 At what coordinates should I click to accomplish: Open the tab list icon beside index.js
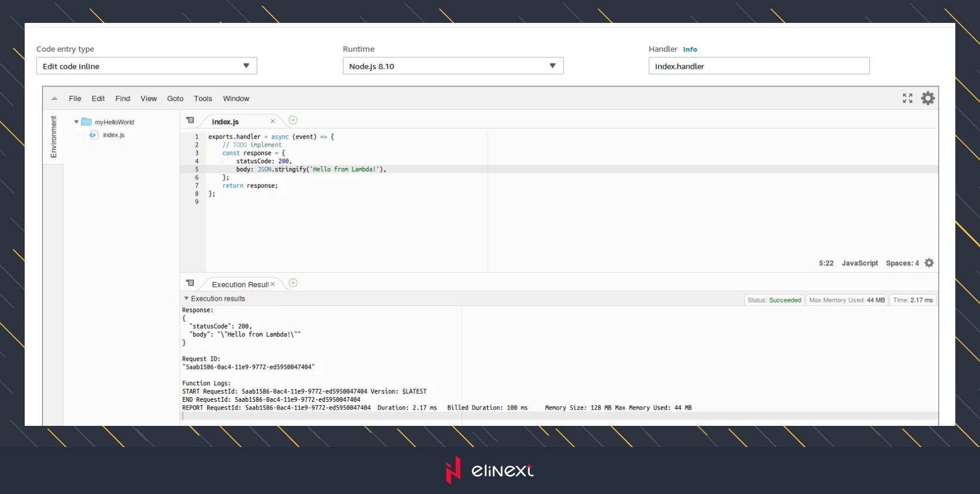point(190,120)
